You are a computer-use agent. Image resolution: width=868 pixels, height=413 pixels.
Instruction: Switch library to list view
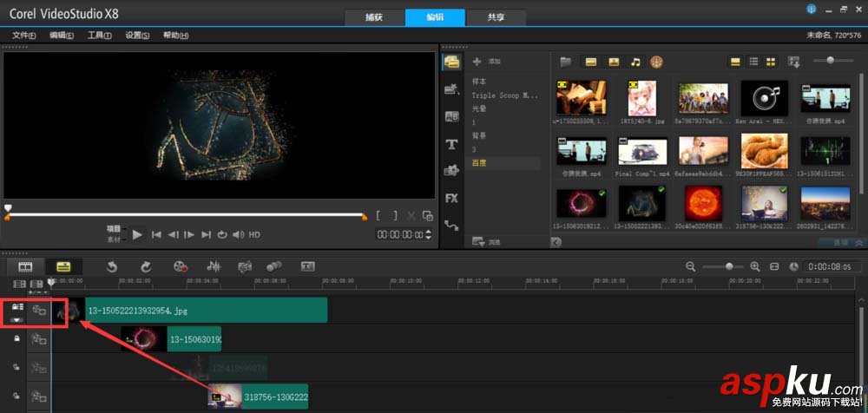753,62
